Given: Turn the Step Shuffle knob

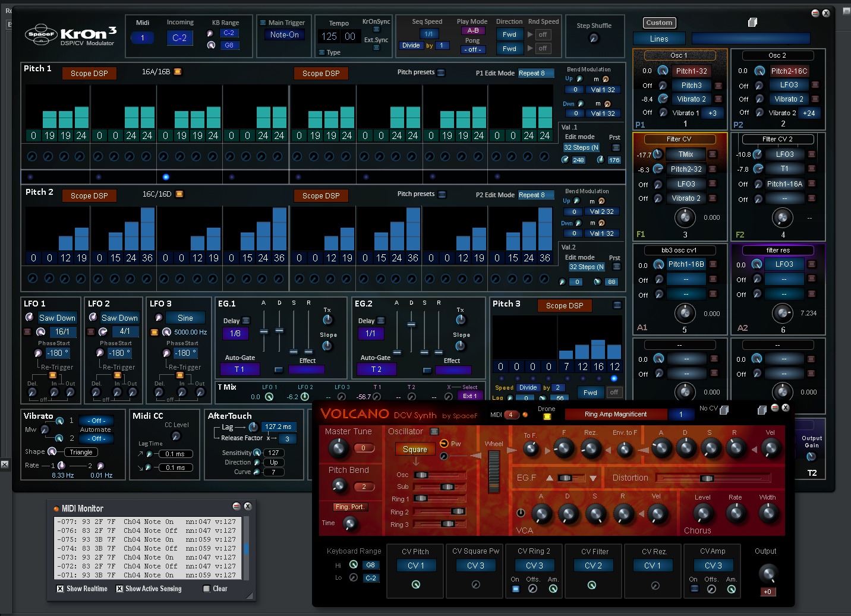Looking at the screenshot, I should coord(593,38).
